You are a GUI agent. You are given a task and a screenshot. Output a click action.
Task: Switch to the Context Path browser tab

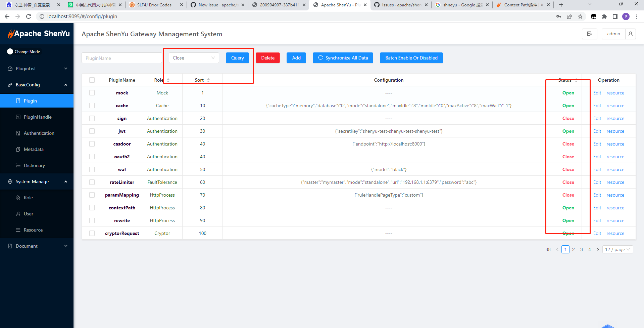[523, 5]
